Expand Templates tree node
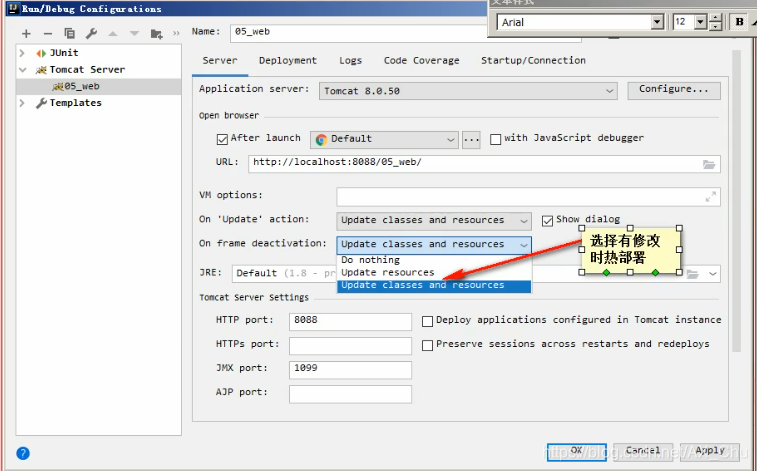 (22, 103)
